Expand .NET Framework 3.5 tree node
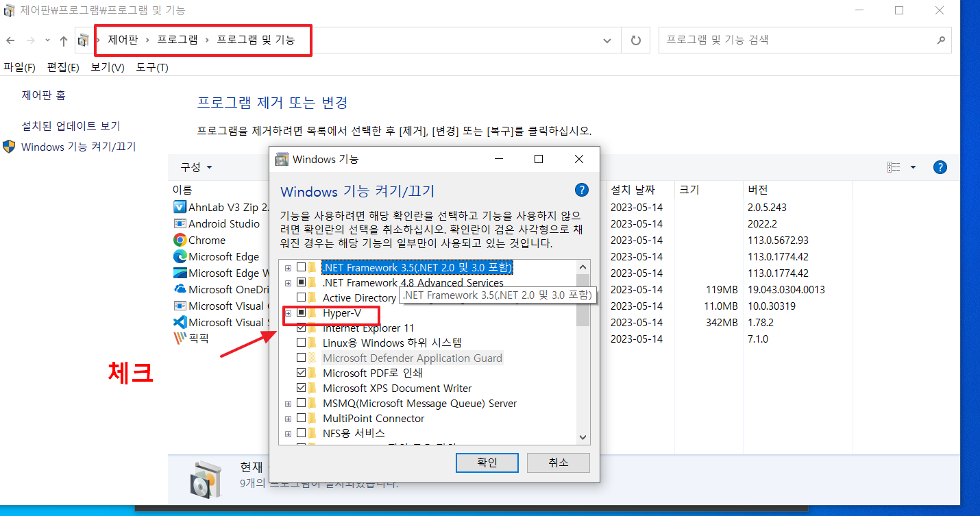The height and width of the screenshot is (516, 980). 288,267
